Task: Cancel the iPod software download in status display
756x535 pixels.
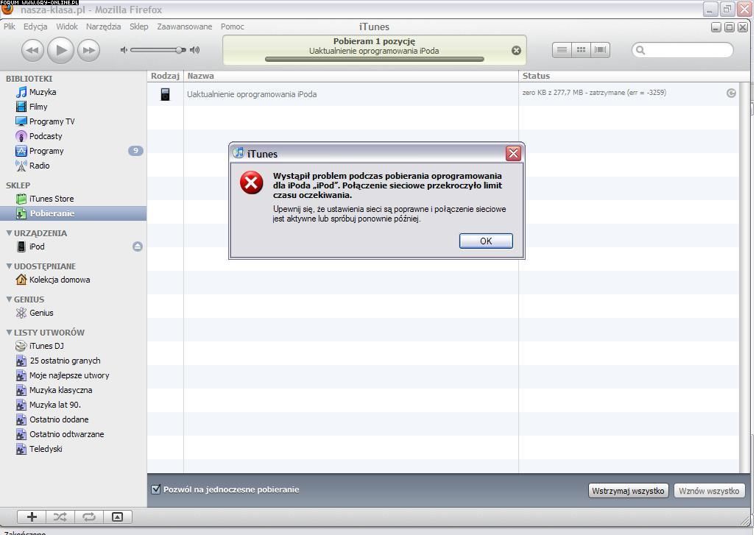Action: click(x=516, y=51)
